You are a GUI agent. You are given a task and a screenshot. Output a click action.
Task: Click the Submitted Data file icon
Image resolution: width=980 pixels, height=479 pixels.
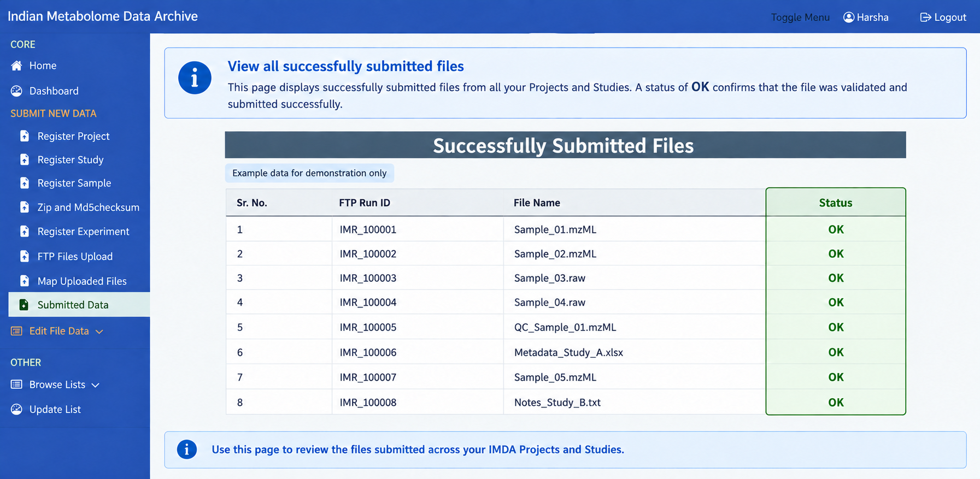pyautogui.click(x=24, y=305)
